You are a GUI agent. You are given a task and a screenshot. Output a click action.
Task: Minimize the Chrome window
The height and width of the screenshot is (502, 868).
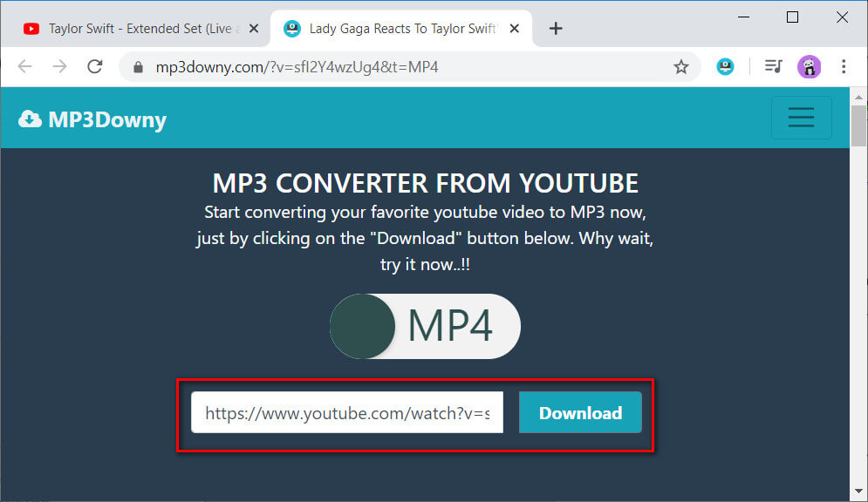744,17
